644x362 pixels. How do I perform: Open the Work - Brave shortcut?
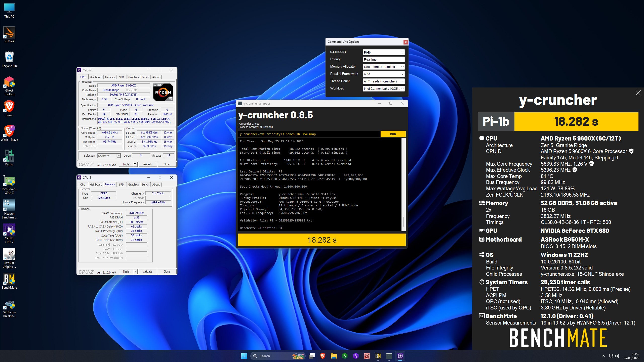pyautogui.click(x=9, y=133)
